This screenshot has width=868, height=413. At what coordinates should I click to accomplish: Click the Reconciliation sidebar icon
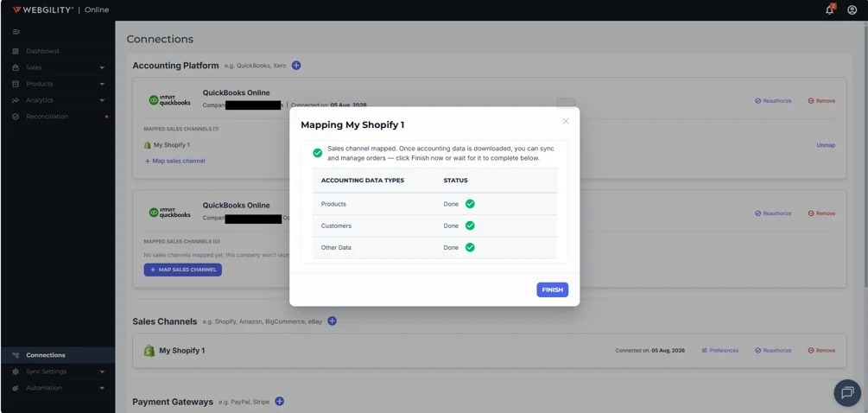16,117
